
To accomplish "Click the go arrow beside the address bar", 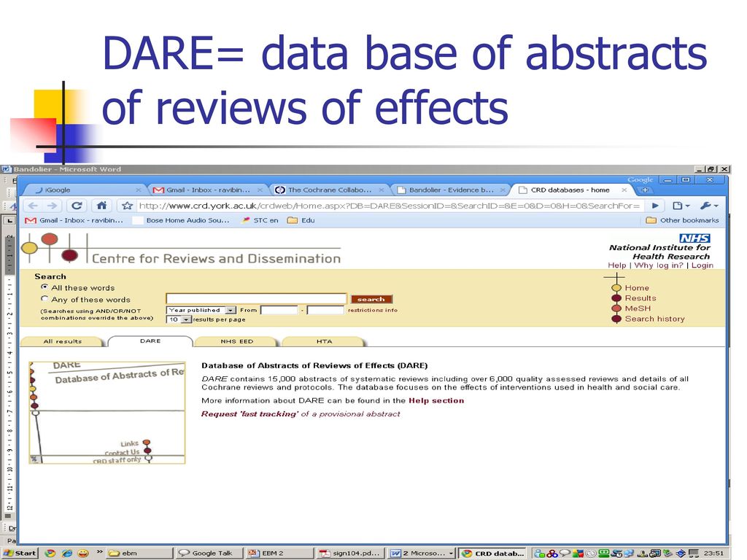I will click(656, 206).
